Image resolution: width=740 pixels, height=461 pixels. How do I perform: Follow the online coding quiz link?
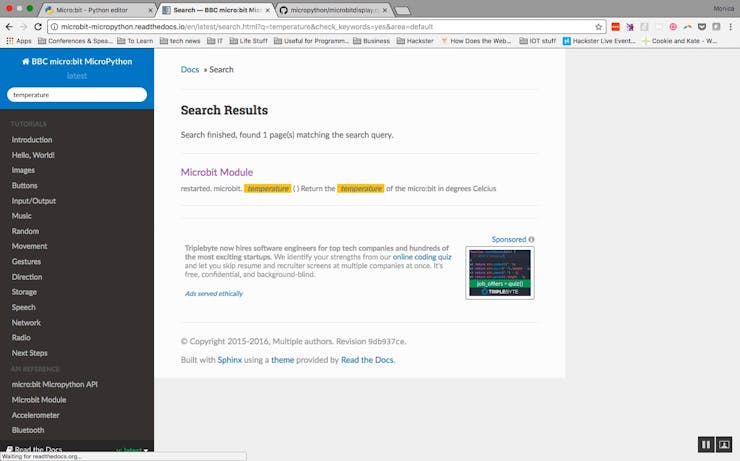[x=422, y=257]
